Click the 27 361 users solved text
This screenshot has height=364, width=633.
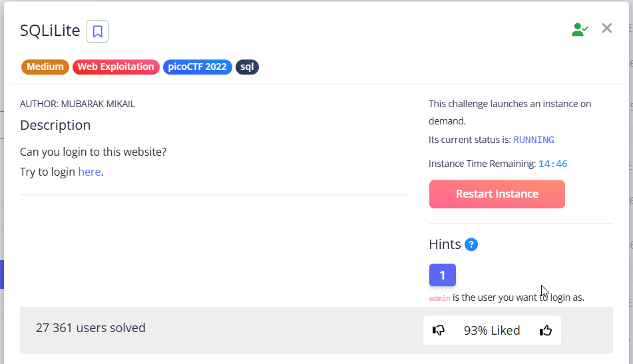coord(91,327)
